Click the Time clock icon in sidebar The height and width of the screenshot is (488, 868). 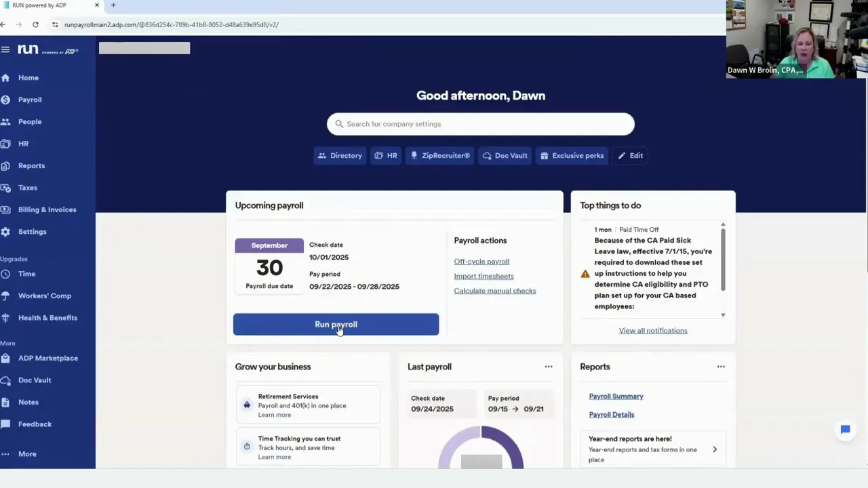click(5, 274)
